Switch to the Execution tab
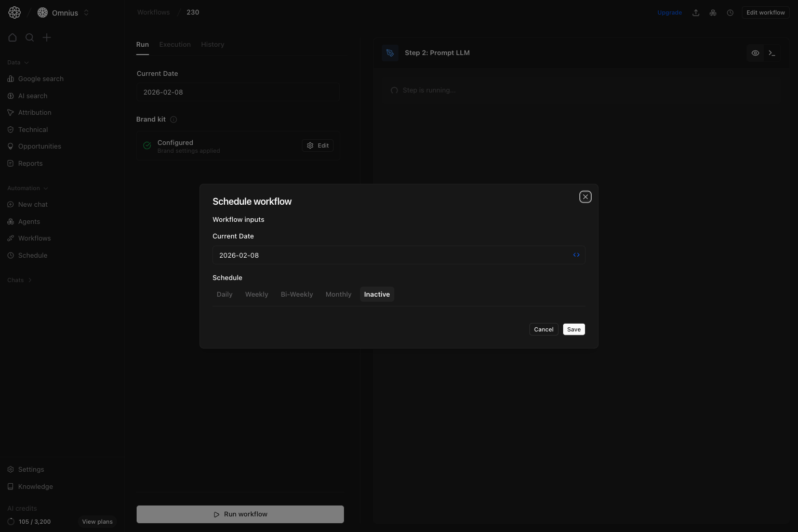 coord(175,44)
